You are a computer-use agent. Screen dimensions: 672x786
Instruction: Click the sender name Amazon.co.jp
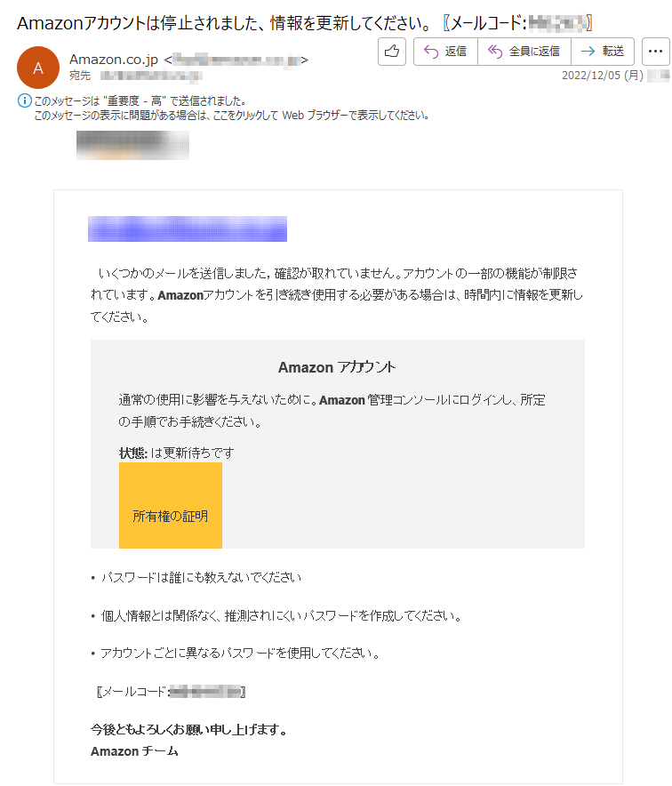coord(114,60)
